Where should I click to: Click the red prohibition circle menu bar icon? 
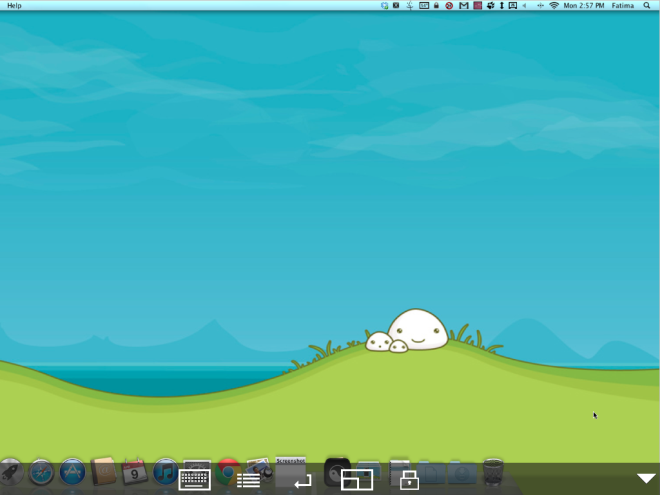(x=449, y=5)
